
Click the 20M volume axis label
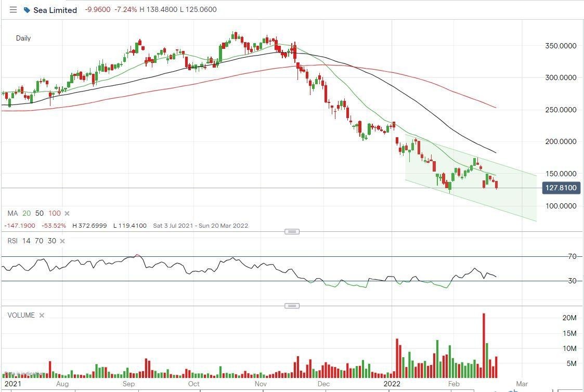[569, 318]
